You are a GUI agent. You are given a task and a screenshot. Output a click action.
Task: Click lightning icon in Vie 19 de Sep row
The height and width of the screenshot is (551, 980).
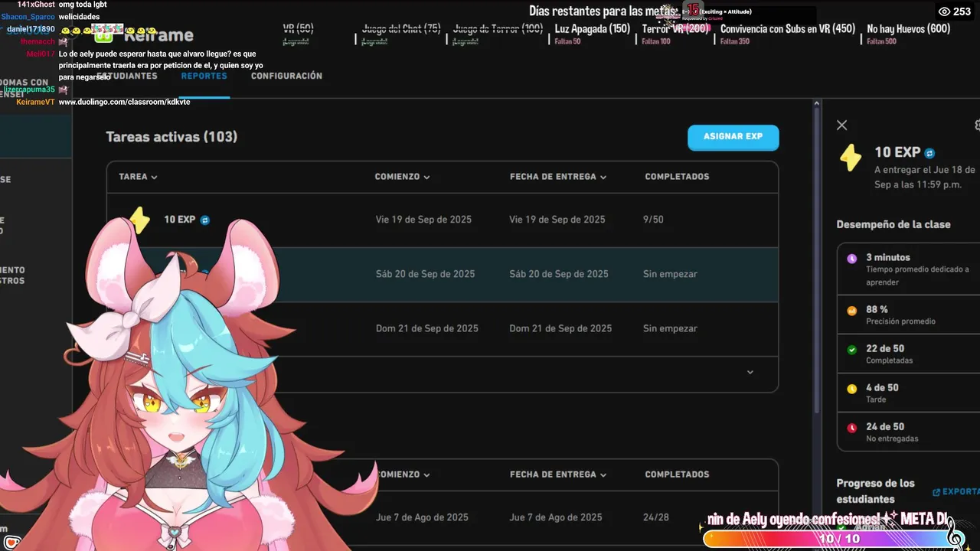tap(139, 220)
